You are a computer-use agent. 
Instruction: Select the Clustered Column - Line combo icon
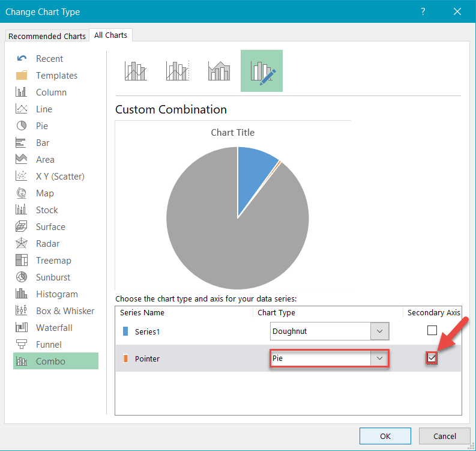135,71
